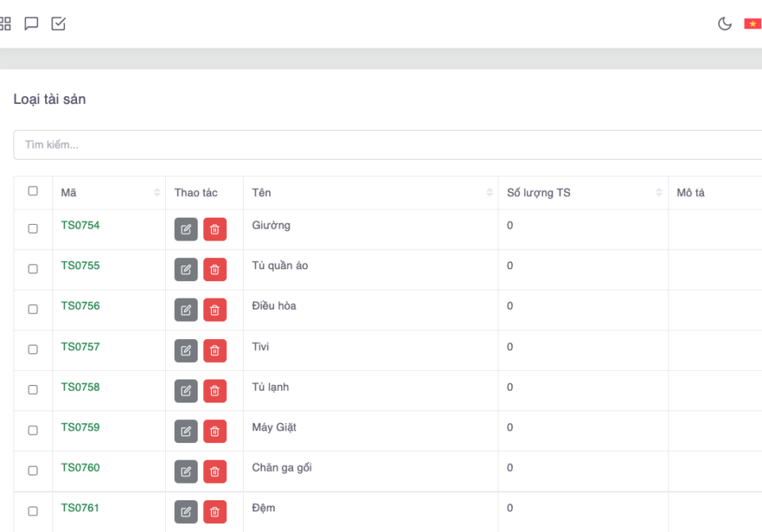Delete the Điều hòa row
The height and width of the screenshot is (532, 762).
214,310
